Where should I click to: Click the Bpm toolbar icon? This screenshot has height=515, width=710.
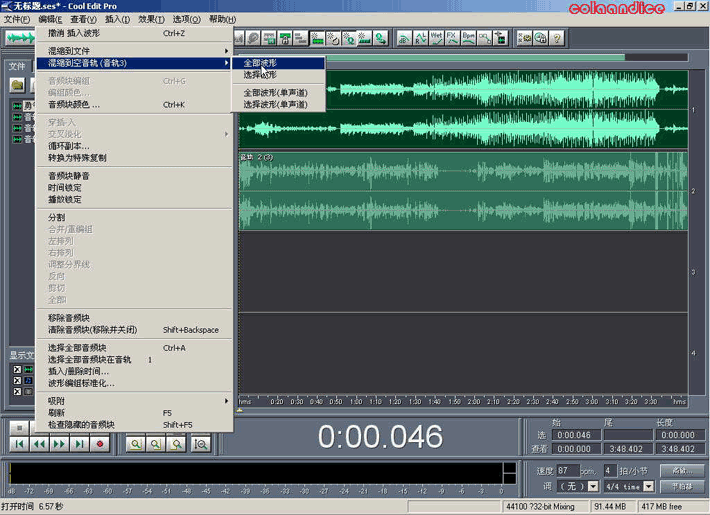(x=469, y=38)
